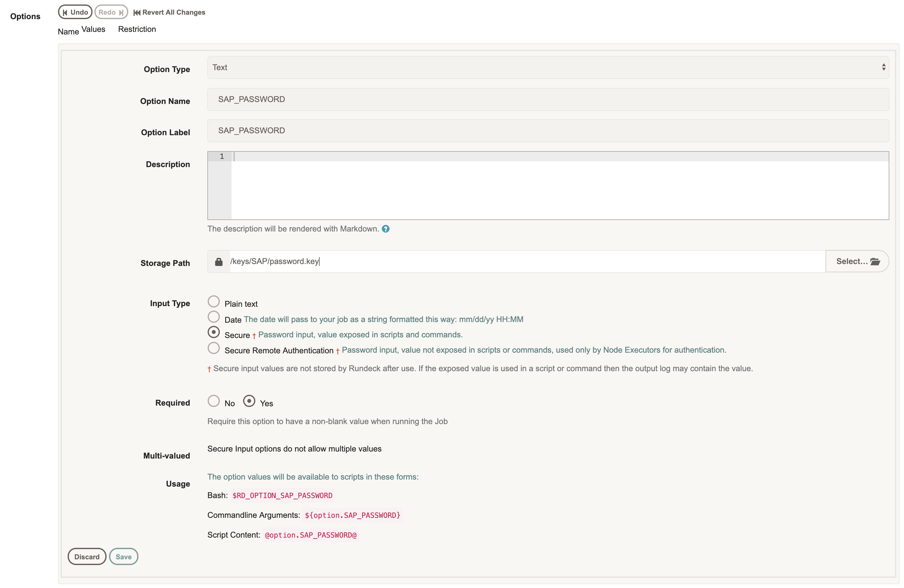Open the Option Type dropdown
Screen dimensions: 904x588
[548, 68]
